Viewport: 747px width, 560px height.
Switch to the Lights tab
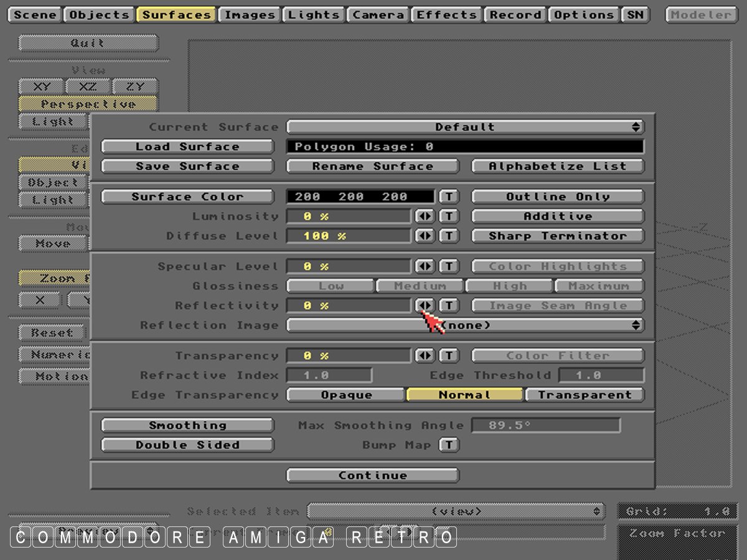click(314, 15)
